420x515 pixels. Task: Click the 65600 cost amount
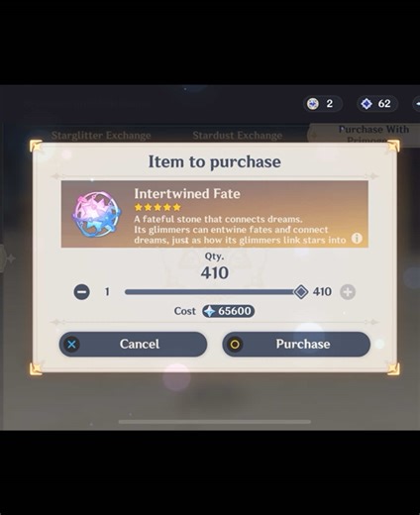point(235,311)
